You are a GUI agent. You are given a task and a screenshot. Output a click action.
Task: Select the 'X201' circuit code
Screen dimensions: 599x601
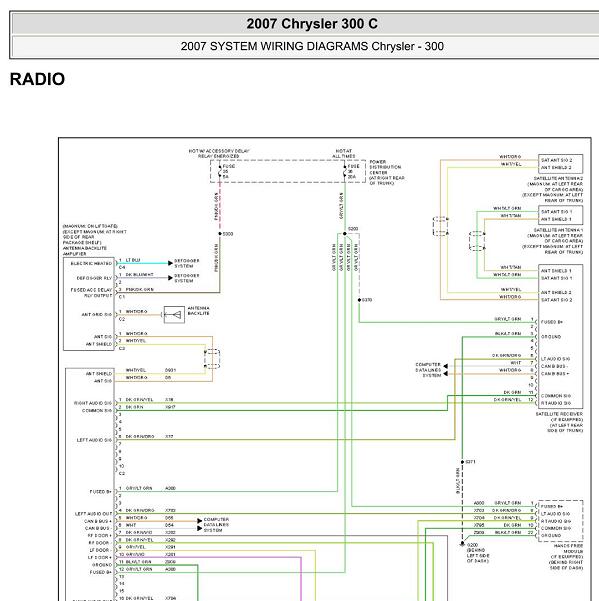tap(171, 554)
